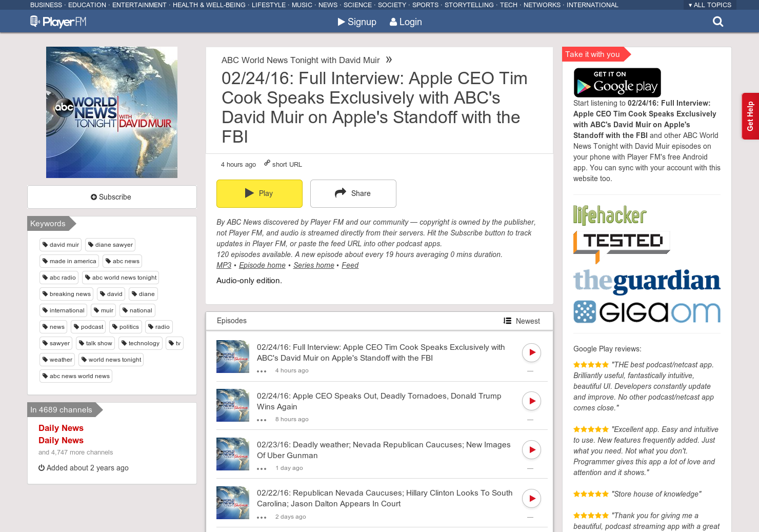The height and width of the screenshot is (532, 759).
Task: Click the double chevron next to series title
Action: pos(389,60)
